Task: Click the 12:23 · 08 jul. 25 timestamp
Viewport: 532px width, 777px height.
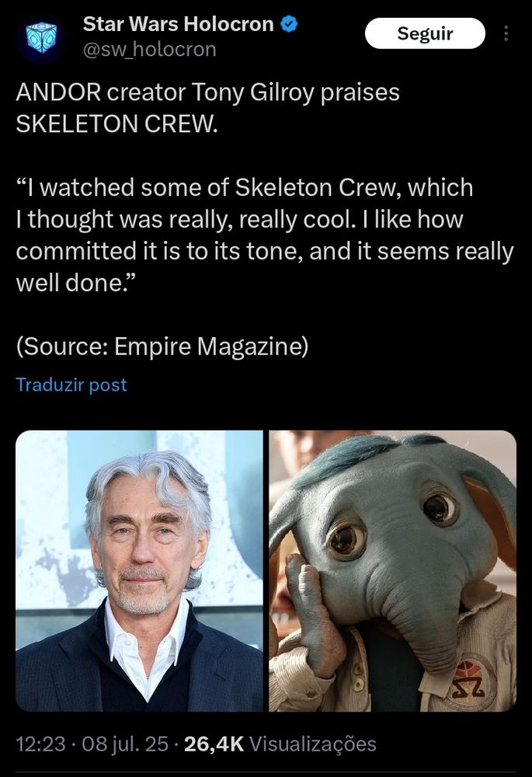Action: 92,744
